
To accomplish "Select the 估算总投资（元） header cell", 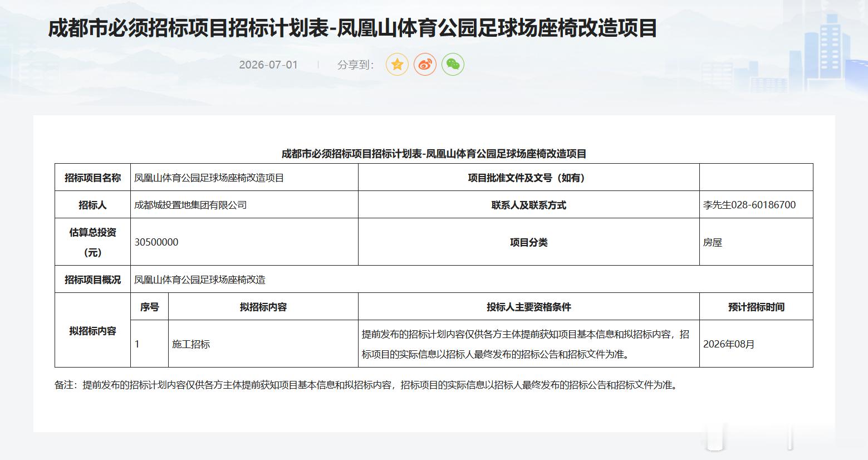I will click(x=92, y=242).
